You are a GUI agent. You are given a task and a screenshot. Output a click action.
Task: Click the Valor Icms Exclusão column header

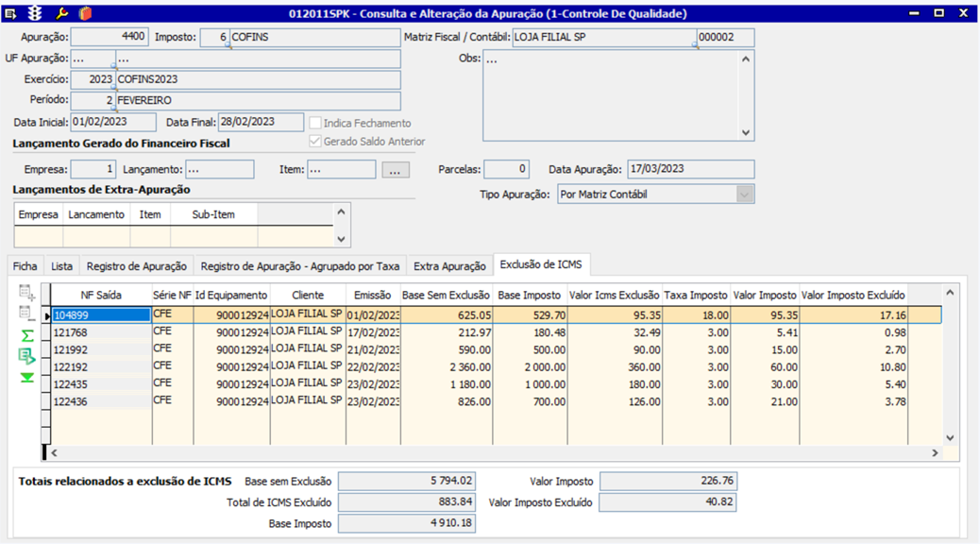[616, 295]
